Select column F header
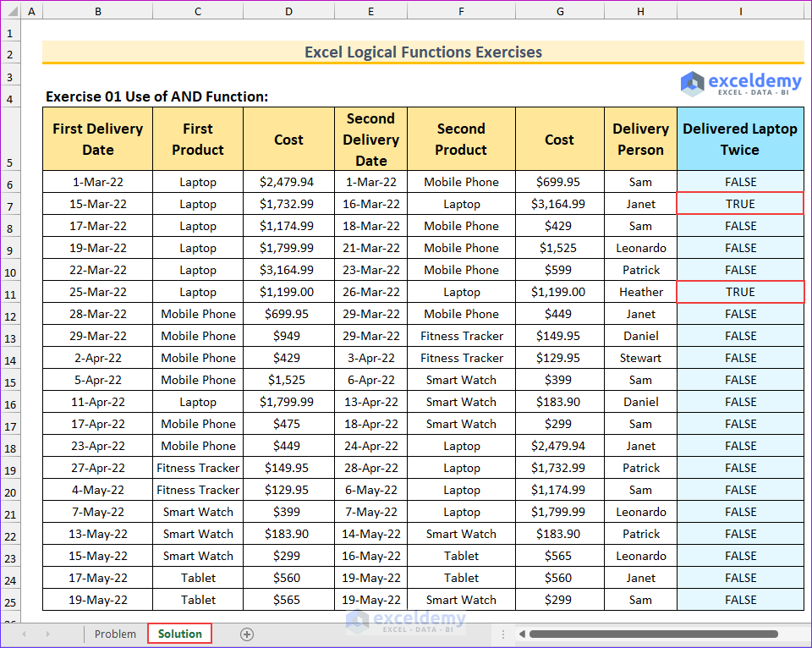 461,11
